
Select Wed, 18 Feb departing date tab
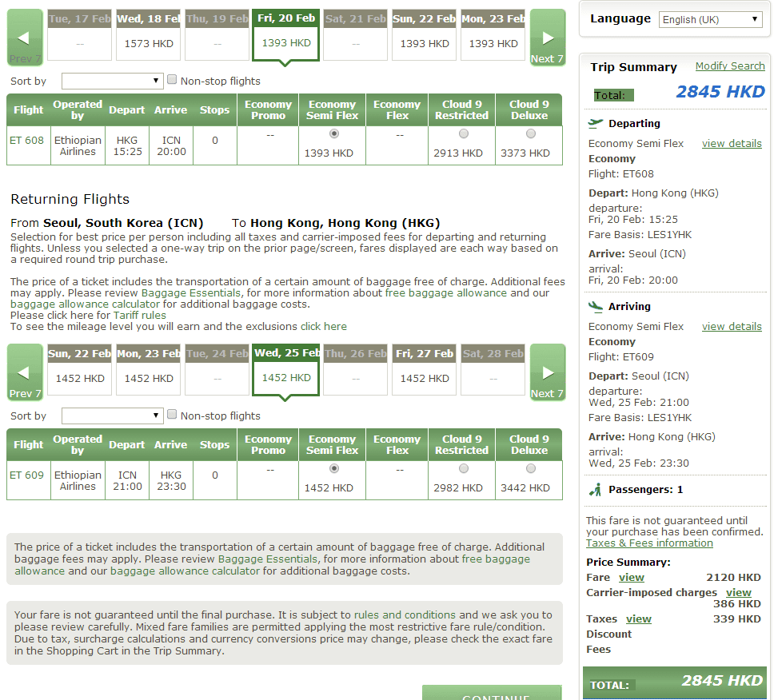pos(148,36)
